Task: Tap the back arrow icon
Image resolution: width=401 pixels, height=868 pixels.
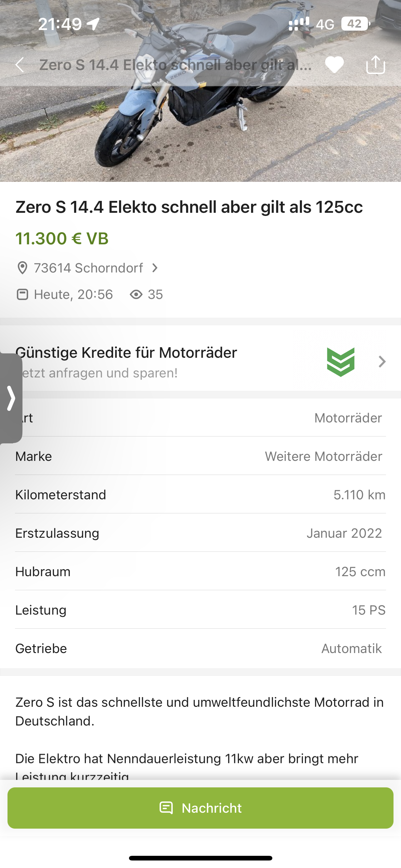Action: [20, 65]
